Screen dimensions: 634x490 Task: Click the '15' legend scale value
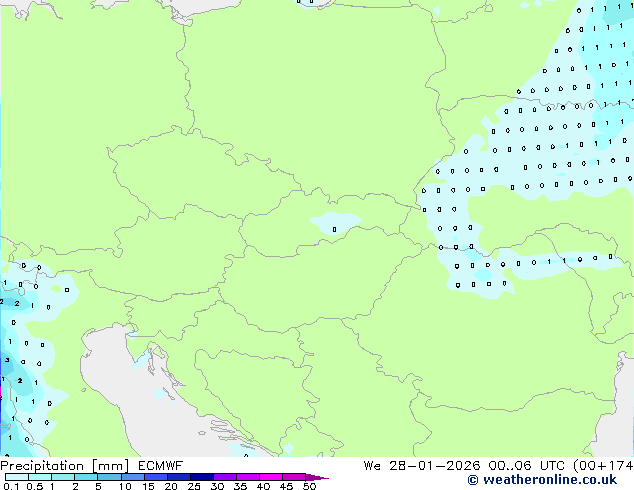148,486
